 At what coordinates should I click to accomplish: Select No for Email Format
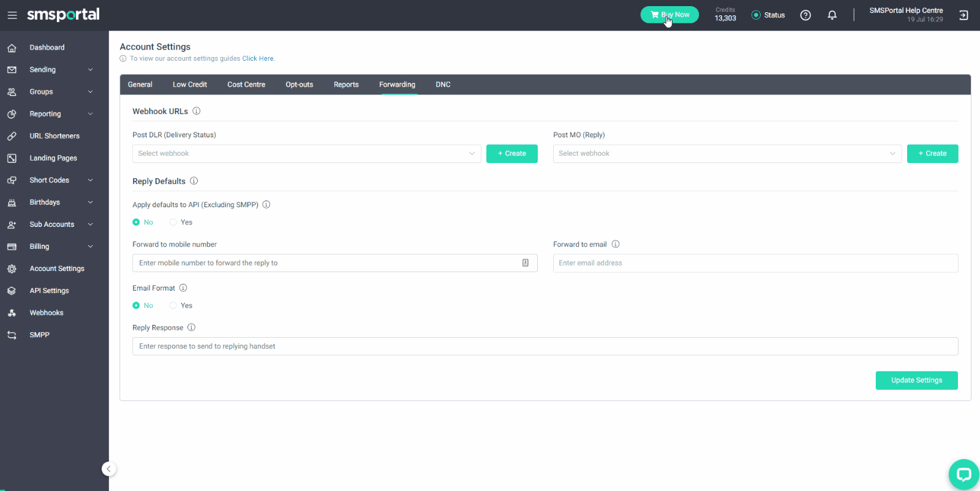[136, 305]
